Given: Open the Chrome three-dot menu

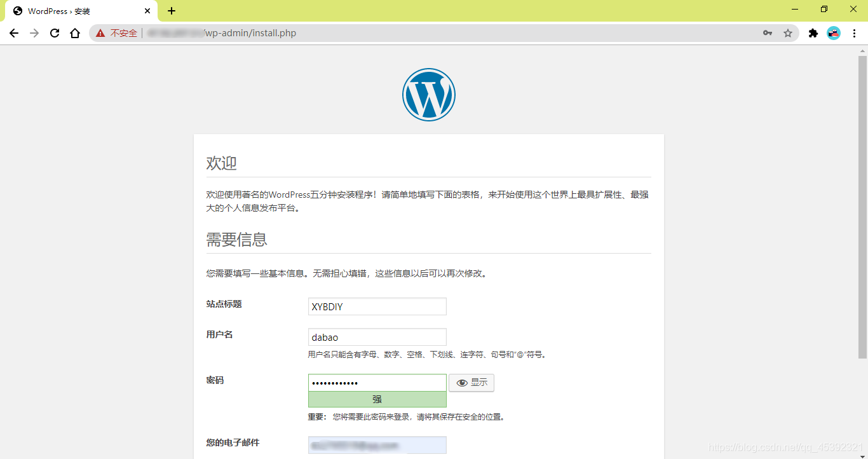Looking at the screenshot, I should [x=854, y=33].
